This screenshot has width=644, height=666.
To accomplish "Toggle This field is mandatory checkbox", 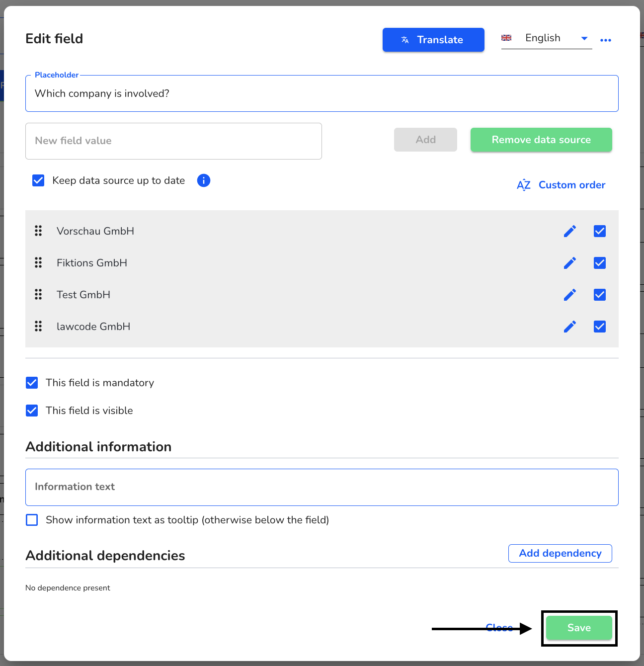I will [32, 383].
